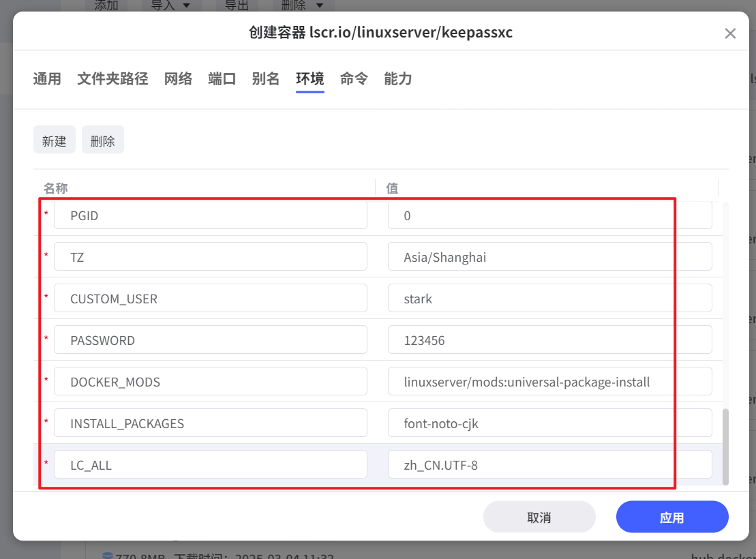Click the 名称 column header

pyautogui.click(x=55, y=187)
